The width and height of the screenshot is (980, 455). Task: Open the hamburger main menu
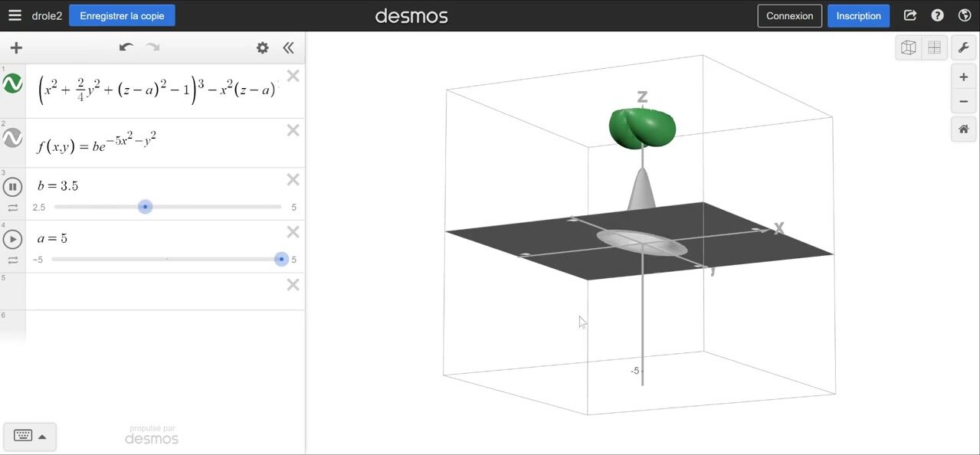[15, 15]
